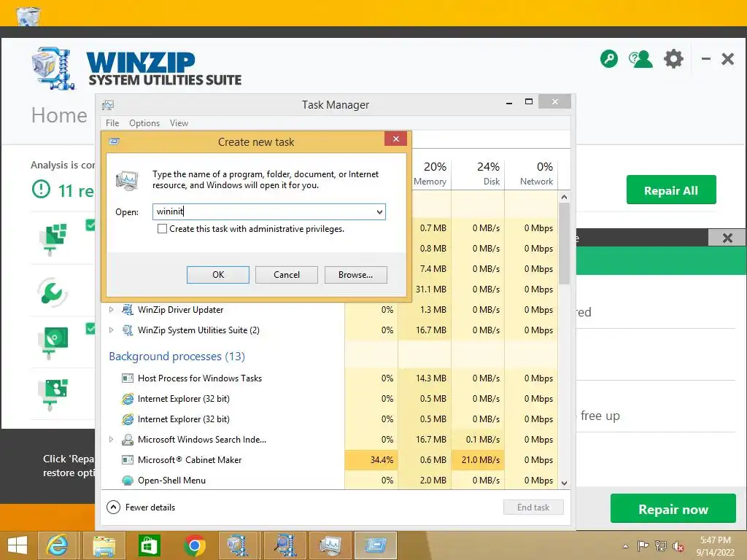This screenshot has width=747, height=560.
Task: Launch Internet Explorer from taskbar
Action: coord(56,545)
